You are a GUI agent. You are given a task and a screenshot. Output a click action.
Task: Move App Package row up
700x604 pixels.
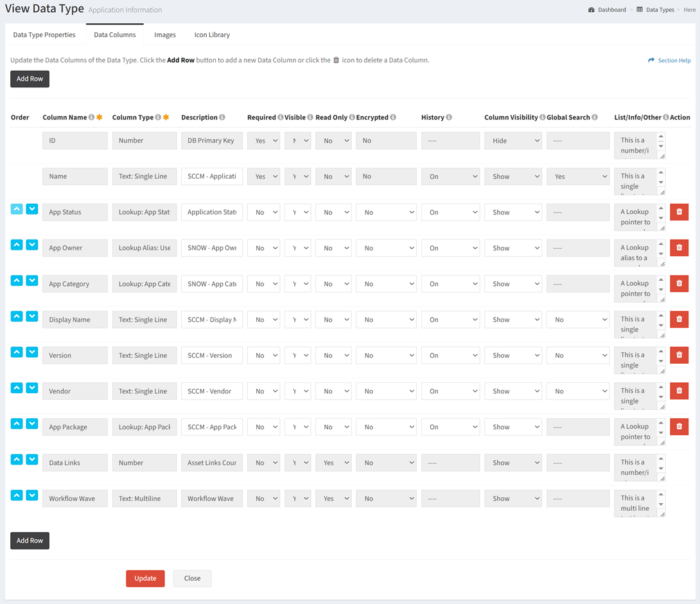click(x=17, y=423)
